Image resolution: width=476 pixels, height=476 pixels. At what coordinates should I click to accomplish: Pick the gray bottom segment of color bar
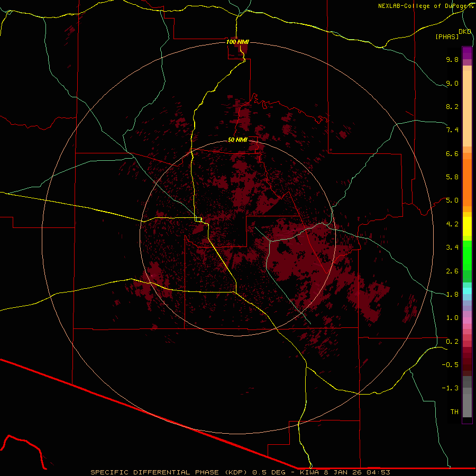(467, 405)
